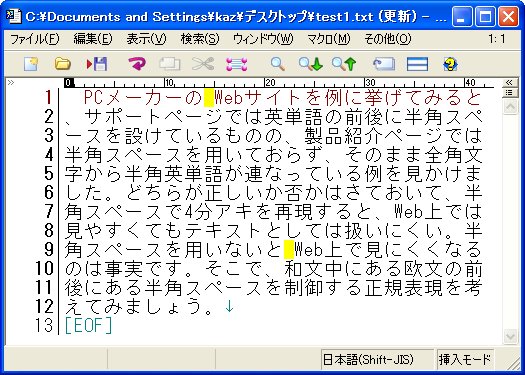This screenshot has height=375, width=525.
Task: Click the » marker left of the ruler
Action: (x=11, y=82)
